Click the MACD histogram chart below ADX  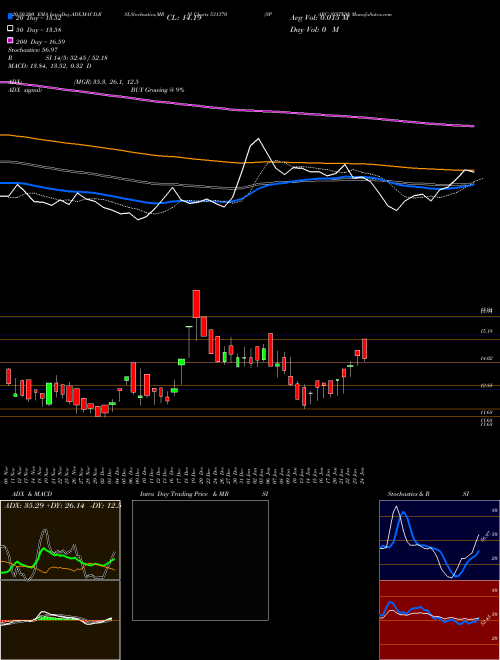(x=60, y=620)
